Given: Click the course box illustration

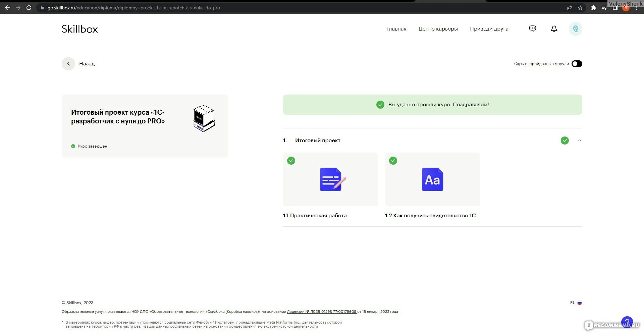Looking at the screenshot, I should pos(204,118).
